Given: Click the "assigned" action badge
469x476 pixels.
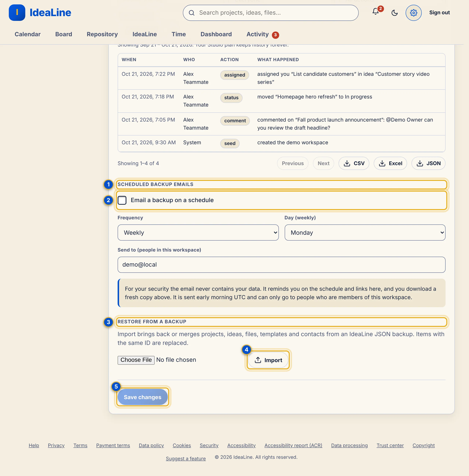Looking at the screenshot, I should click(x=234, y=75).
